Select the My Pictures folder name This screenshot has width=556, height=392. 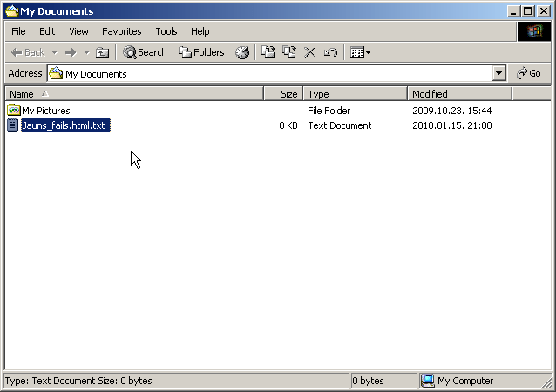tap(46, 111)
